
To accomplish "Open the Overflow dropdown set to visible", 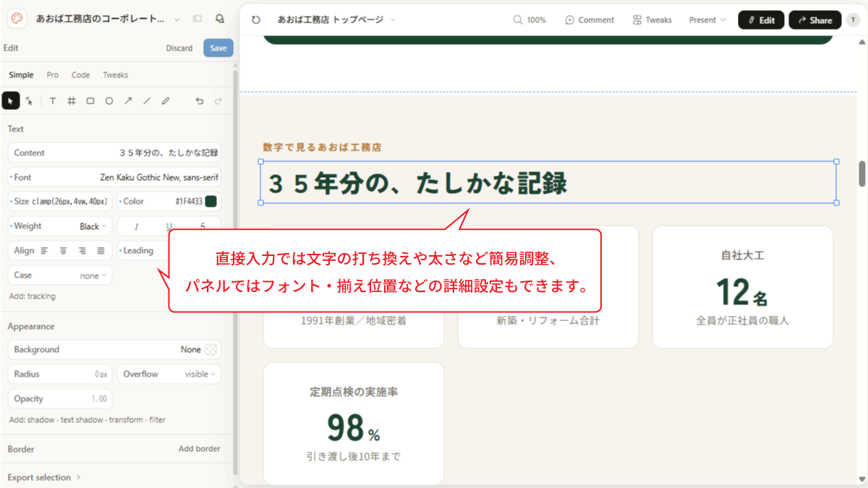I will click(x=169, y=374).
